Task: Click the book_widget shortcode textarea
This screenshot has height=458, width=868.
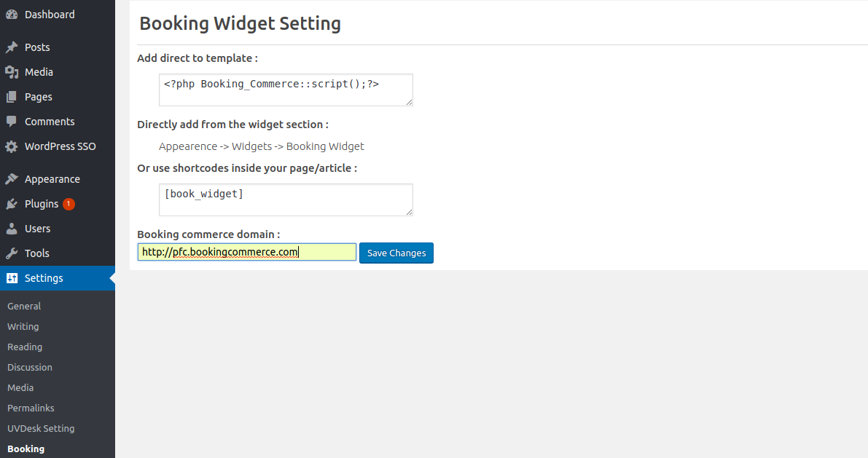Action: click(x=286, y=200)
